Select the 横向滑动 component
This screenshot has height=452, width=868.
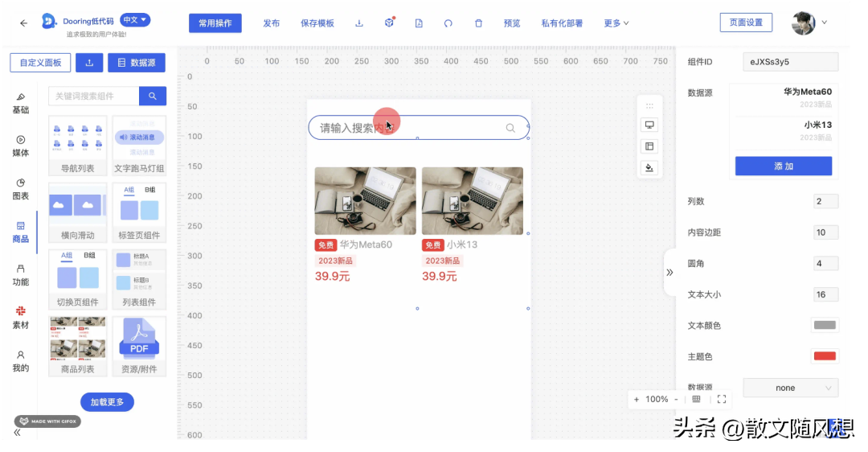(77, 212)
